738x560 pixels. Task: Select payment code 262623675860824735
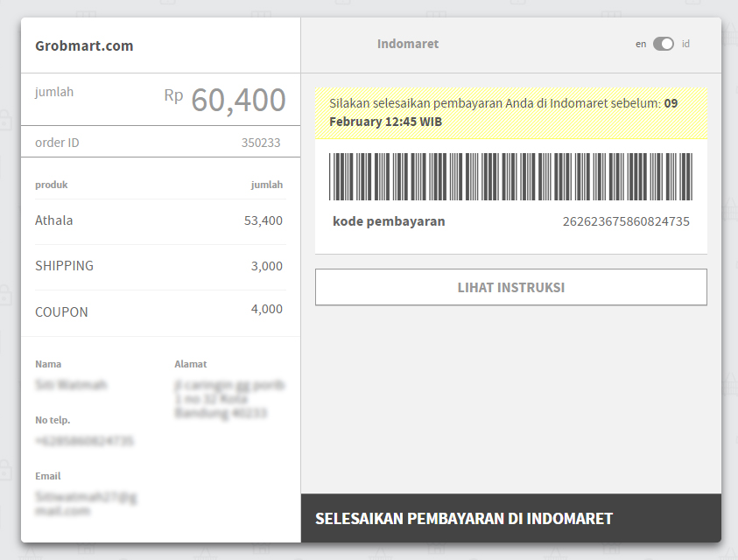pos(626,221)
